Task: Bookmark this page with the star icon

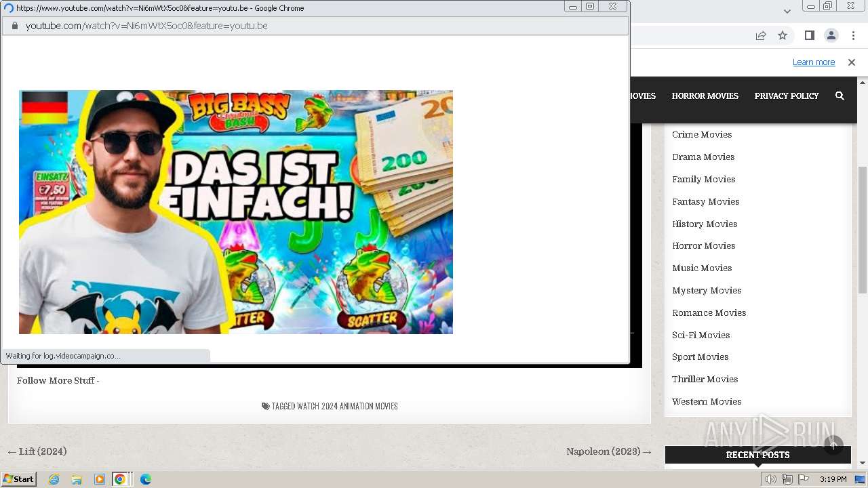Action: [x=783, y=35]
